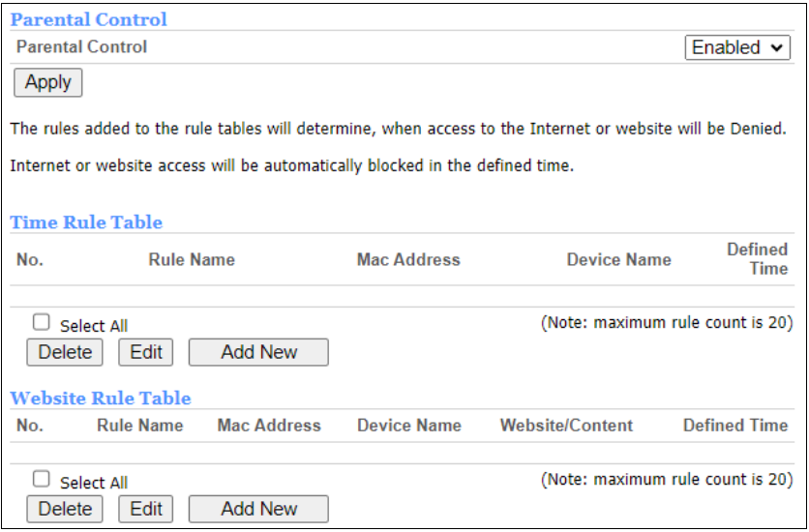Click Edit under the Website Rule Table

146,509
